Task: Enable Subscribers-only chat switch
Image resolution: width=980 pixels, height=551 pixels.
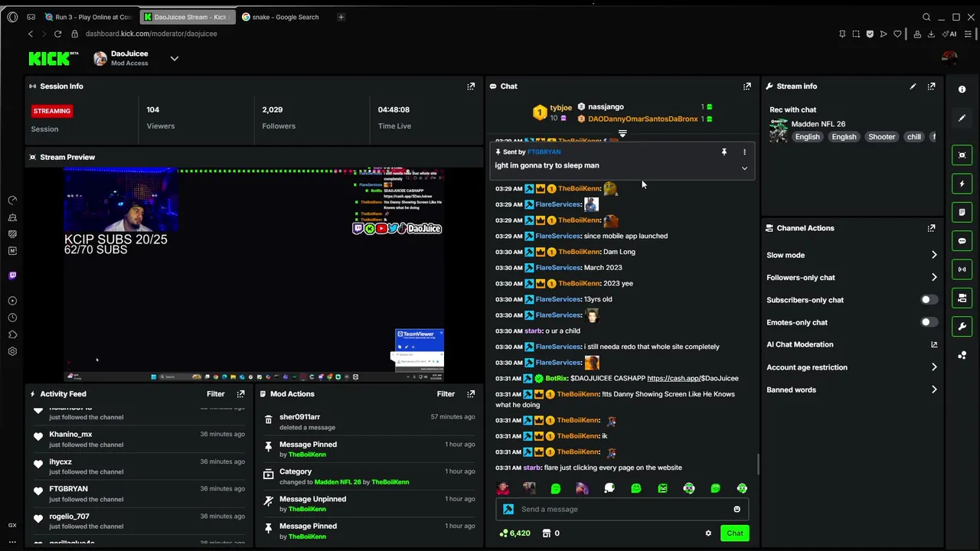Action: [927, 300]
